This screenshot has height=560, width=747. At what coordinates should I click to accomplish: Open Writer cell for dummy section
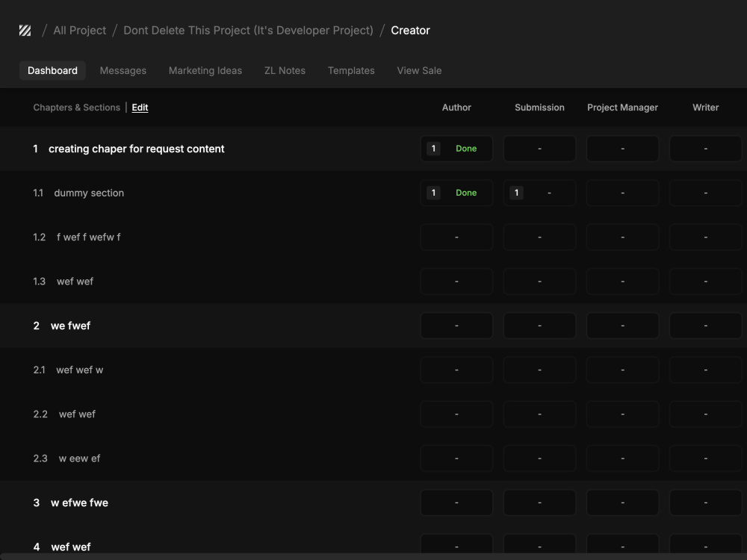tap(706, 193)
